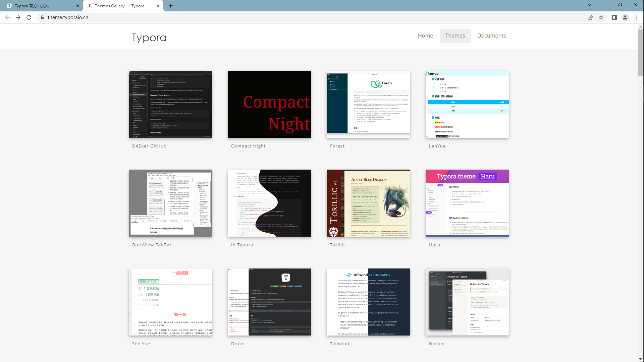The width and height of the screenshot is (644, 362).
Task: Click the Typora logo text
Action: click(x=149, y=38)
